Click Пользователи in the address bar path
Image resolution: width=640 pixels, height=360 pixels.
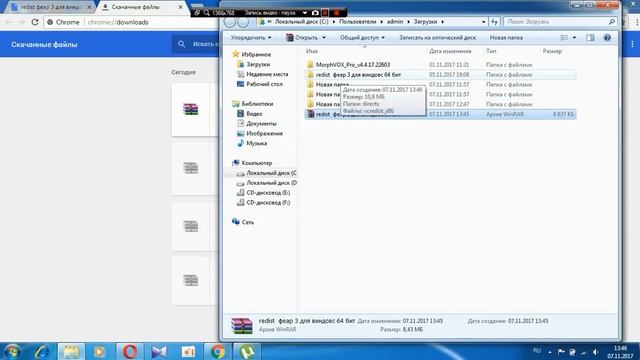click(x=357, y=22)
